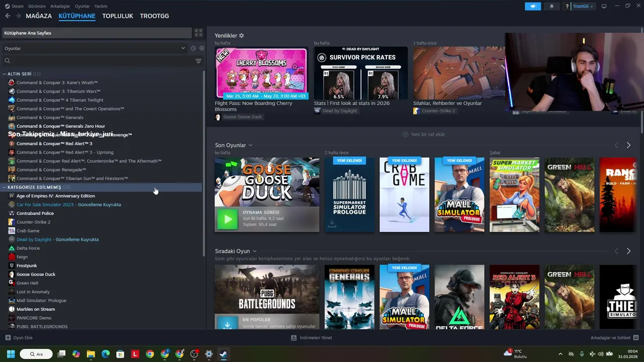The width and height of the screenshot is (644, 362).
Task: Select Delta Force in library list
Action: (x=28, y=248)
